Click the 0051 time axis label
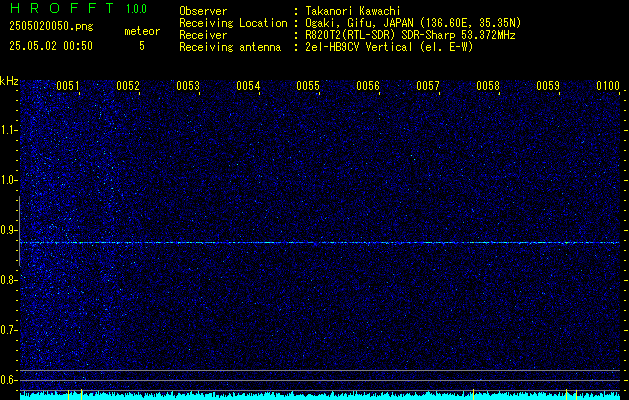 [x=67, y=86]
